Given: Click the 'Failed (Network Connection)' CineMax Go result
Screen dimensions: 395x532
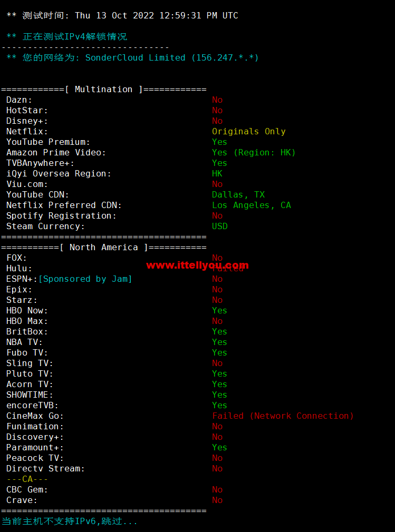Looking at the screenshot, I should [283, 416].
